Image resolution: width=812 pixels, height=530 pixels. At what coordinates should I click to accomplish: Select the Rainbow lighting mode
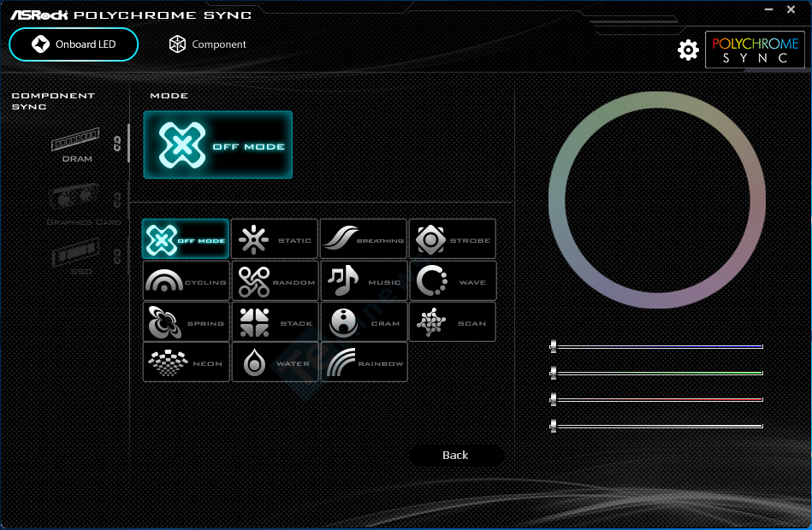pos(364,362)
